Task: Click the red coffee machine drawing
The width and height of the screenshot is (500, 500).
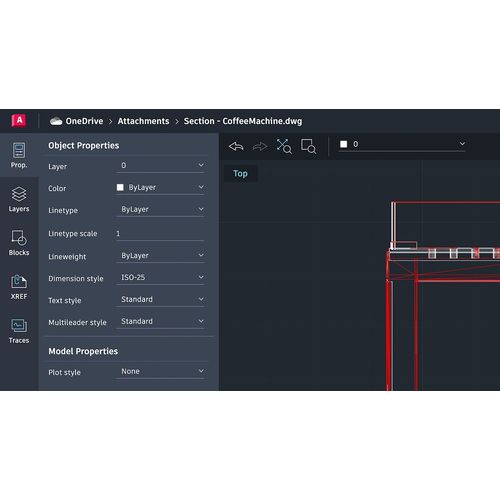Action: 443,296
